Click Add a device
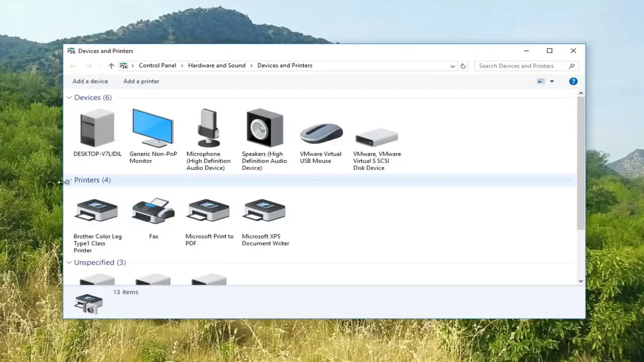 (x=90, y=81)
